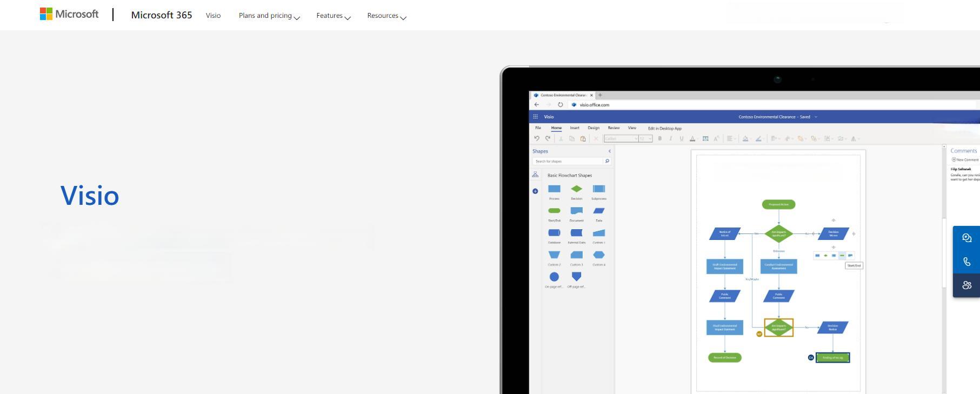
Task: Open the app launcher grid in Visio preview
Action: pos(536,117)
